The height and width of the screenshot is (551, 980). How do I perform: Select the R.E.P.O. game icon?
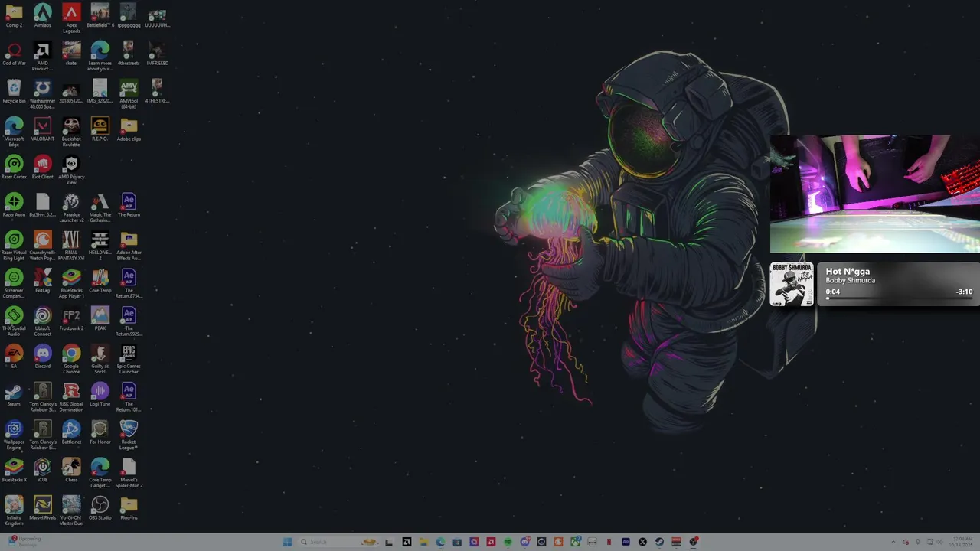coord(100,129)
